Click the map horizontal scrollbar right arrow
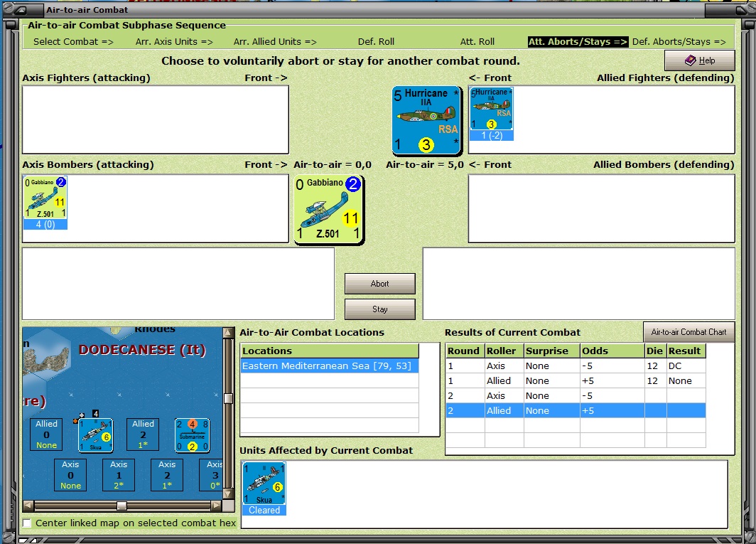The height and width of the screenshot is (544, 756). (x=217, y=506)
